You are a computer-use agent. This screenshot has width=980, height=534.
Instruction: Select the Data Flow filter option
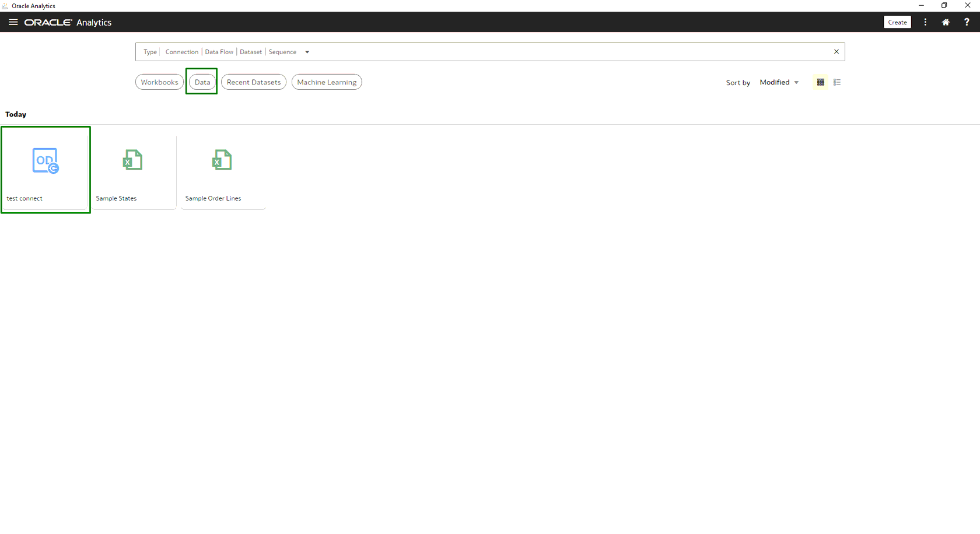tap(219, 52)
